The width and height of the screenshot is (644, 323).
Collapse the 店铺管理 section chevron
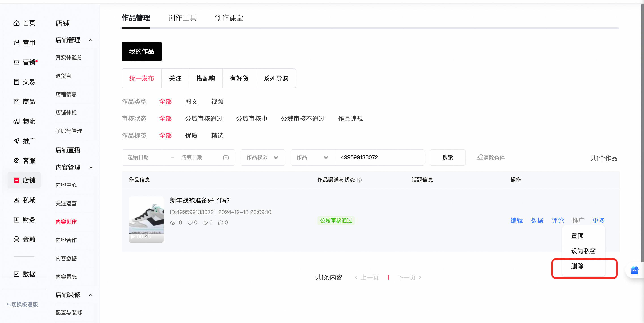tap(91, 40)
